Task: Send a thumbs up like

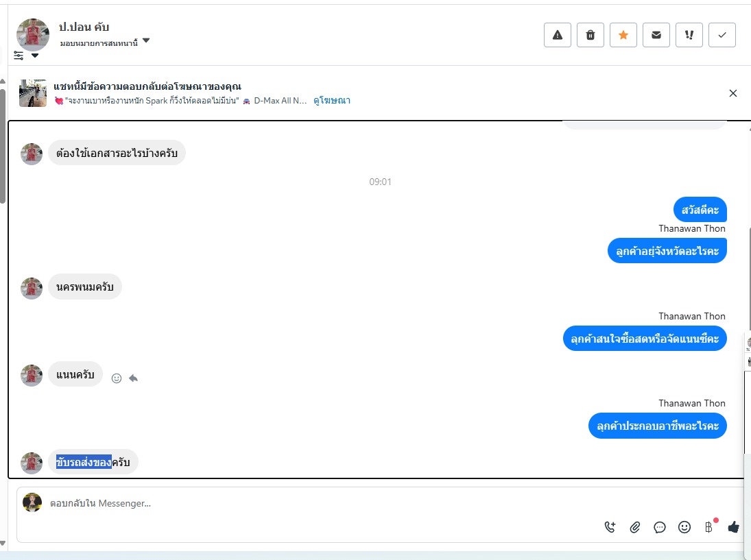Action: click(x=734, y=528)
